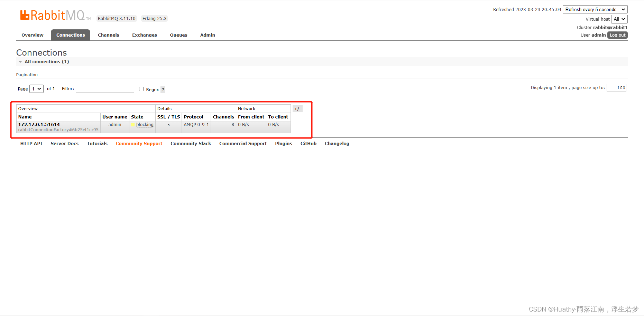Click the RabbitMQ 3.11.10 version badge
This screenshot has height=316, width=644.
pyautogui.click(x=117, y=18)
